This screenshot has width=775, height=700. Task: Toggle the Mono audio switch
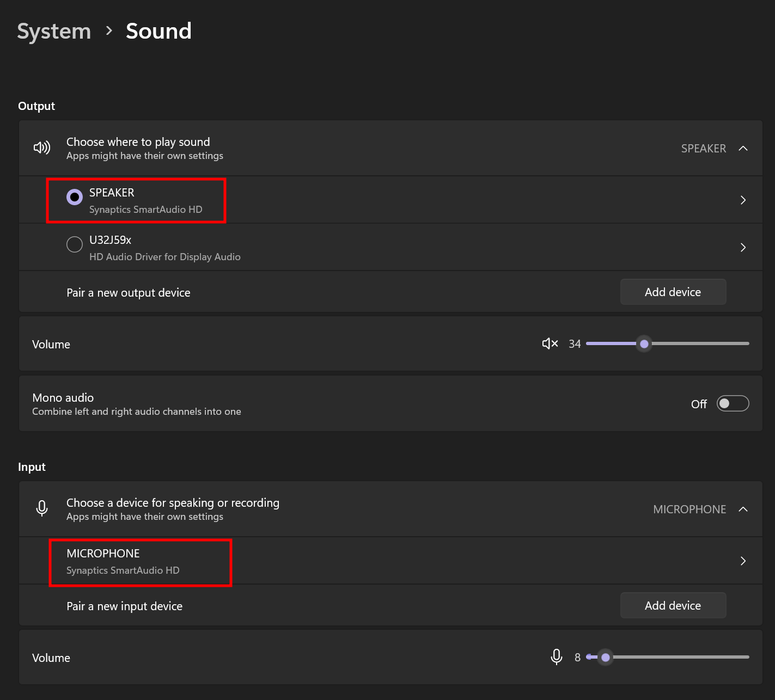[x=733, y=403]
